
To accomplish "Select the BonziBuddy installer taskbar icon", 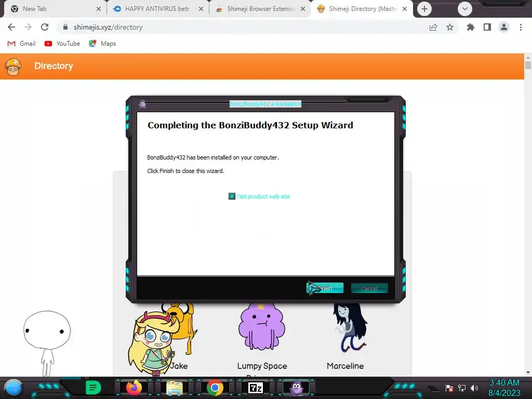I will (x=296, y=388).
